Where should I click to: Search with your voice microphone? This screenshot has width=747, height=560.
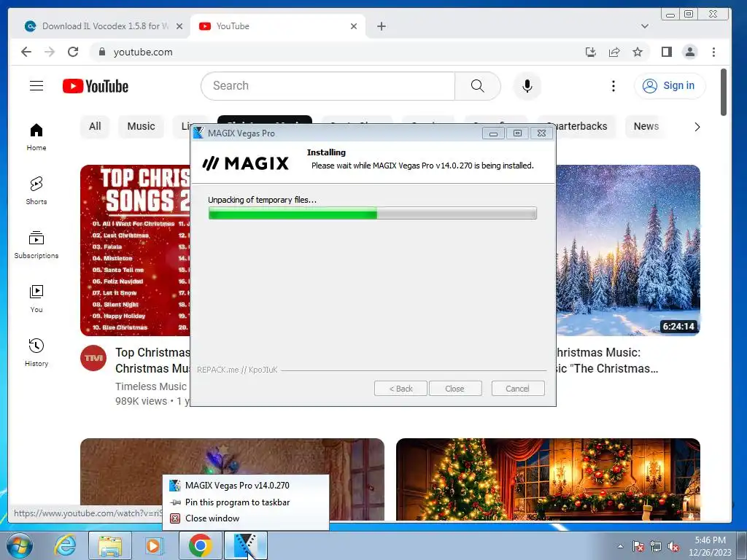coord(527,86)
